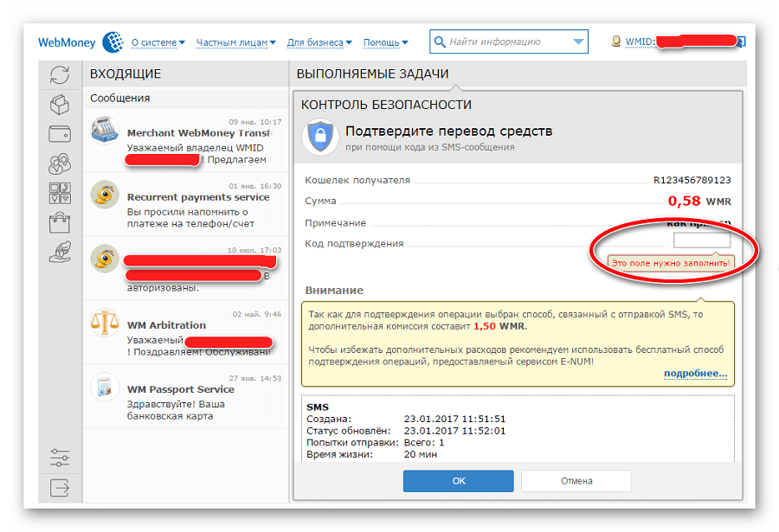The image size is (779, 532).
Task: Click the commission 1,50 WMR text
Action: (499, 326)
